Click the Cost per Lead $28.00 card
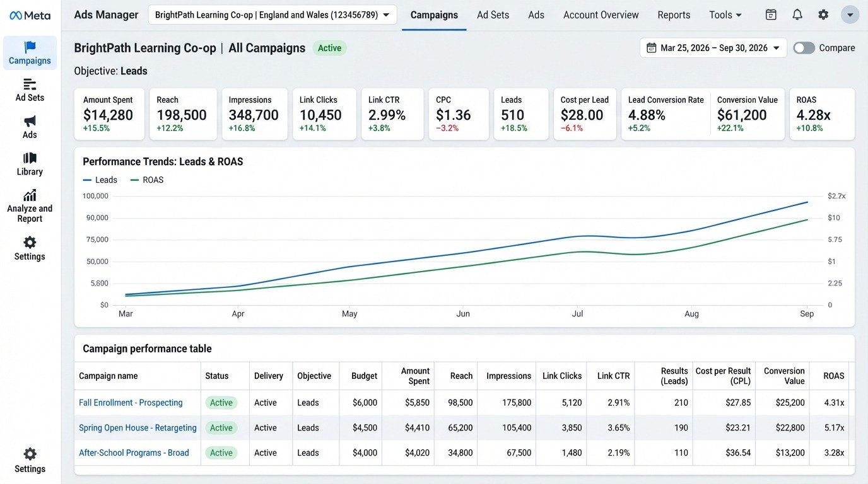Screen dimensions: 868x484 pos(585,114)
